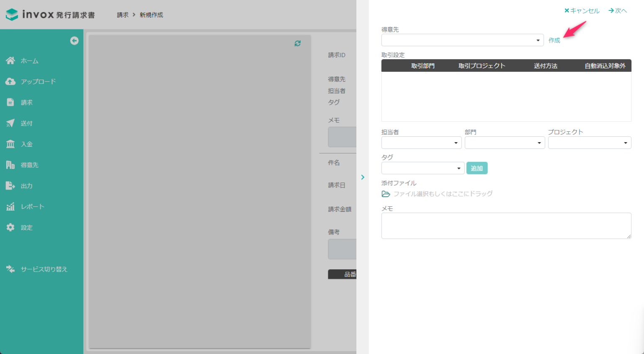The height and width of the screenshot is (354, 644).
Task: Click inside the メモ memo text field
Action: [506, 225]
